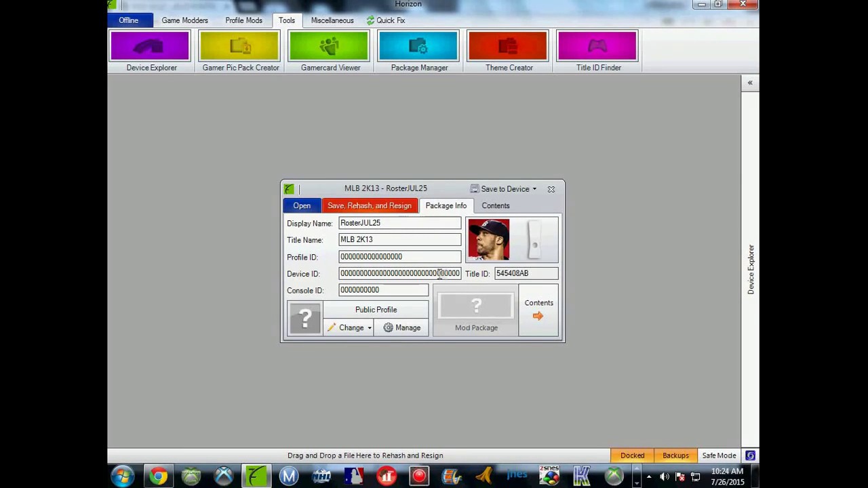
Task: Click the Console ID field
Action: 384,290
